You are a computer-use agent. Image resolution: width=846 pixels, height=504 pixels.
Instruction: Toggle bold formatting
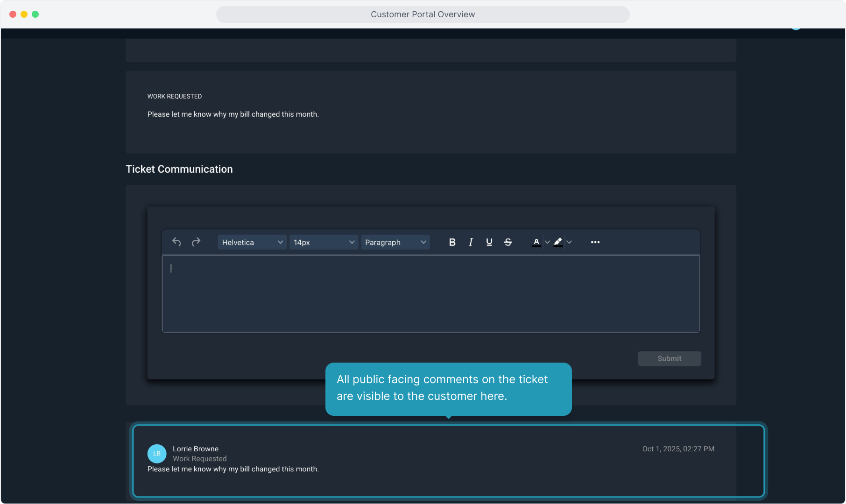coord(452,242)
